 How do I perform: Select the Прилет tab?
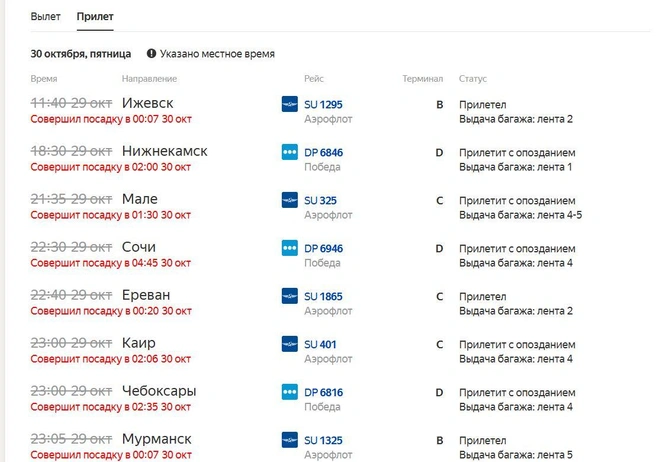coord(95,17)
